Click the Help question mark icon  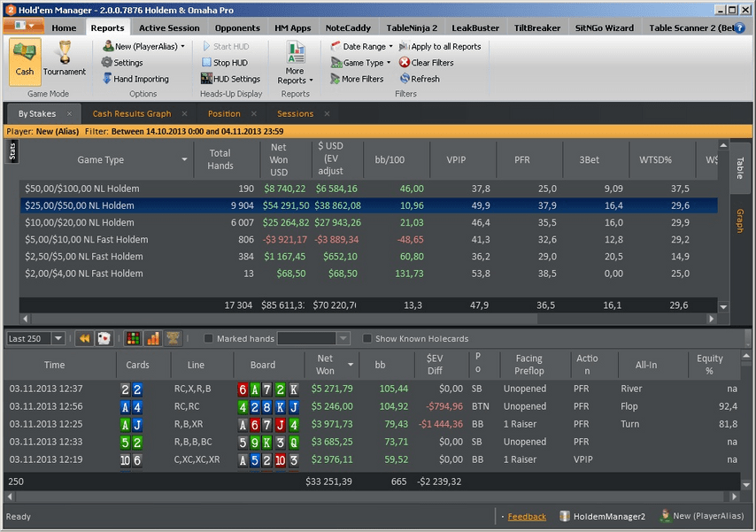click(738, 28)
